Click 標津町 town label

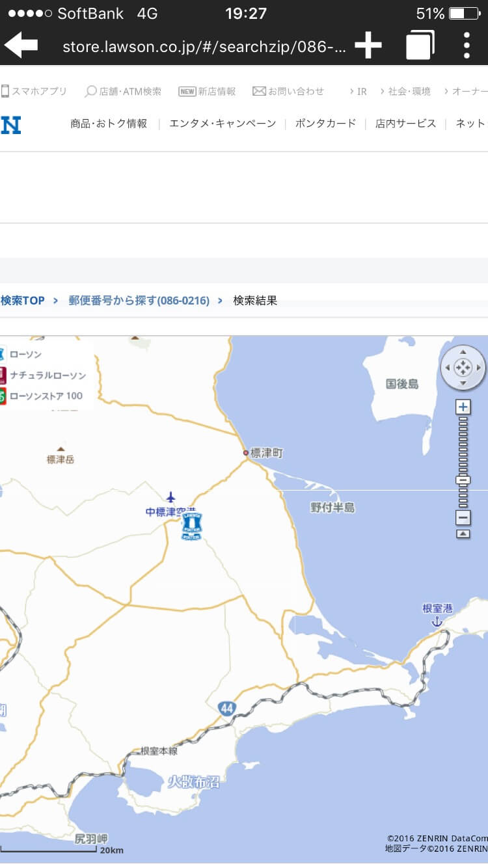click(267, 453)
